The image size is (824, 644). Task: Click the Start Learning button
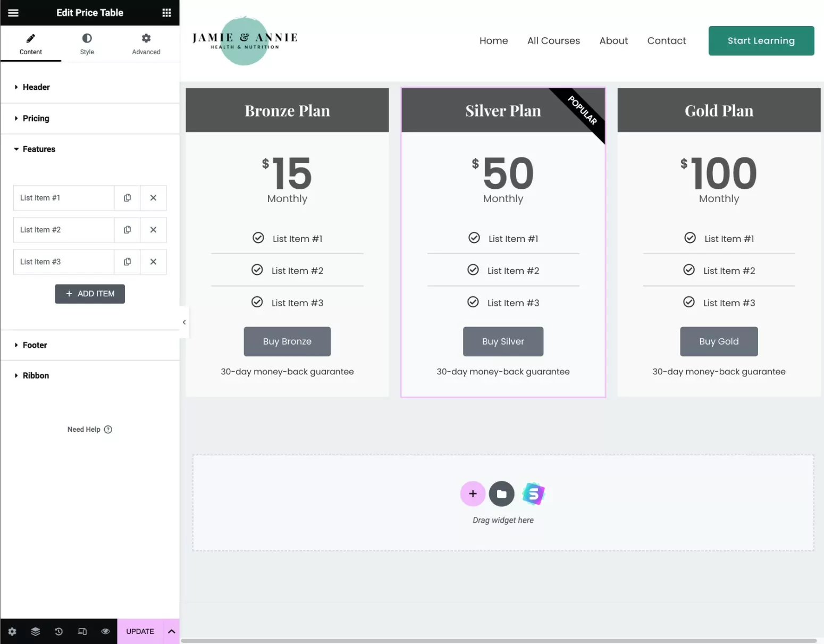[x=761, y=41]
